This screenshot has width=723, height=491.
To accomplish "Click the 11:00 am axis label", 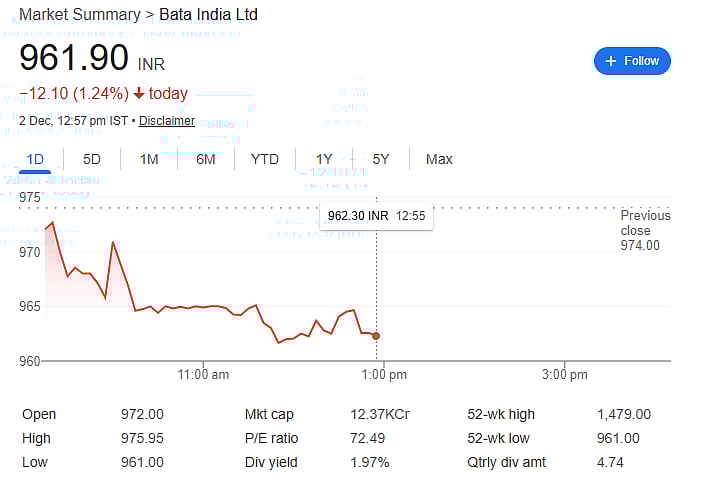I will pos(203,375).
